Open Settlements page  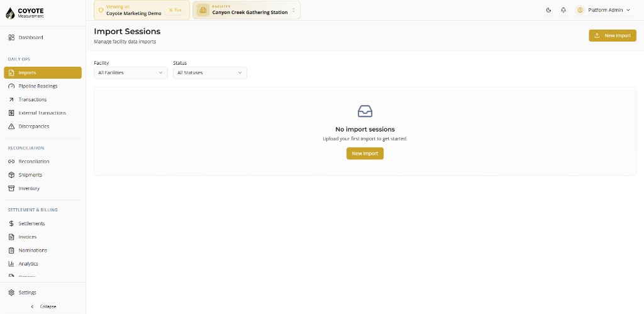tap(43, 223)
